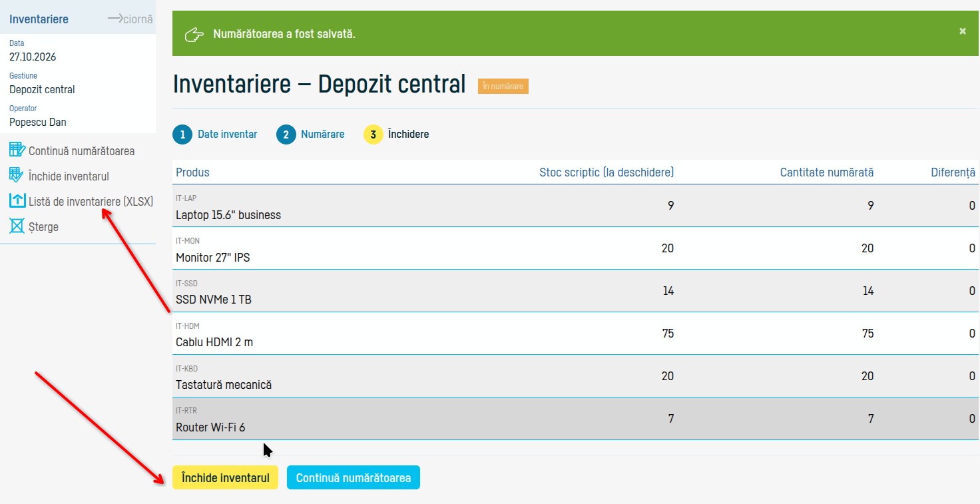The image size is (980, 504).
Task: Click the Șterge delete icon
Action: click(17, 226)
